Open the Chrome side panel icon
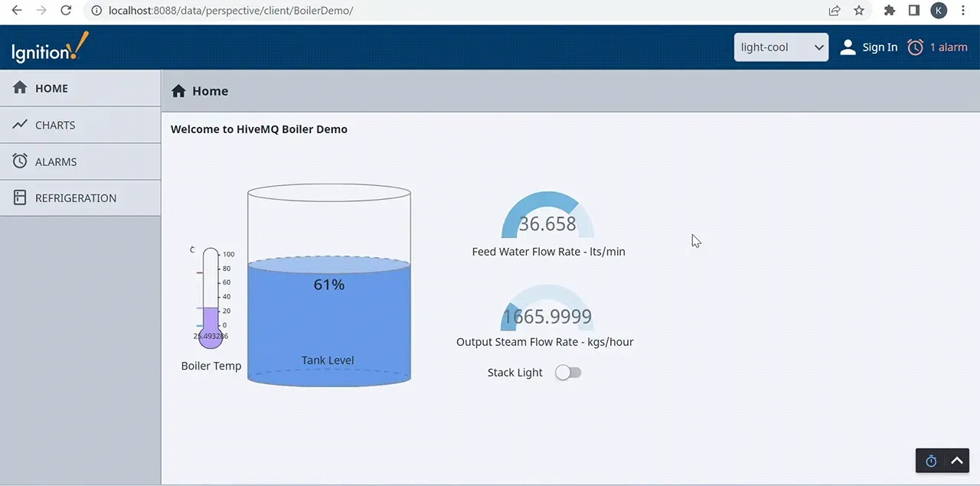The width and height of the screenshot is (980, 486). tap(913, 11)
